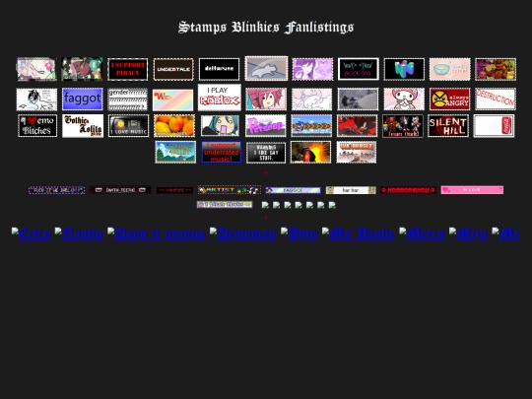
Task: Select the red HORRORSHOW blinkie
Action: [408, 190]
